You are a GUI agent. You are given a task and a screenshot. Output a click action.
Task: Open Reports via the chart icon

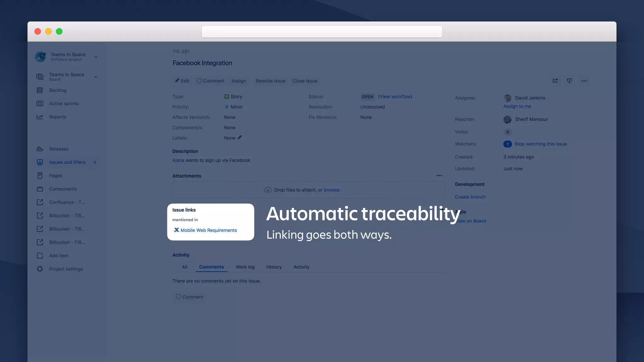pyautogui.click(x=40, y=117)
